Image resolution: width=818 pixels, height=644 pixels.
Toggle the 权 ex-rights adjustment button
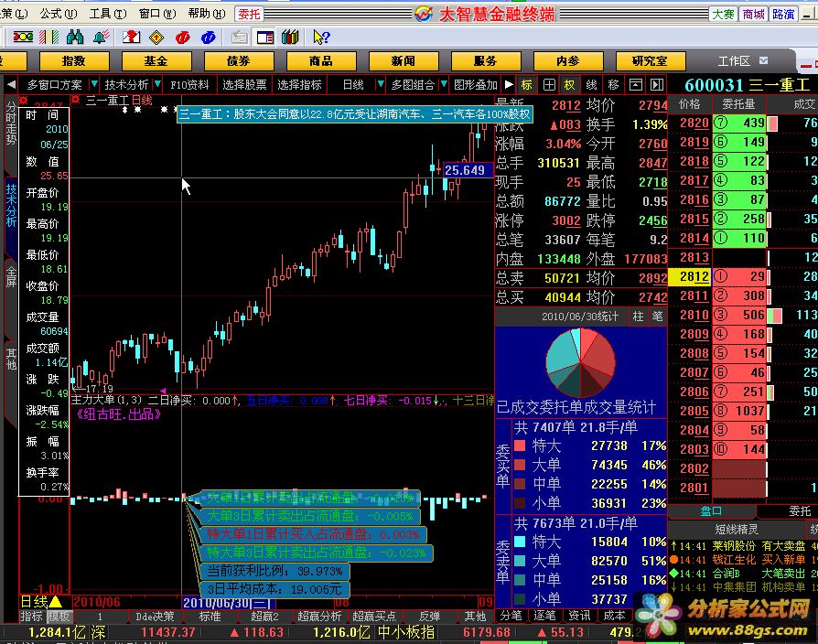(x=570, y=84)
